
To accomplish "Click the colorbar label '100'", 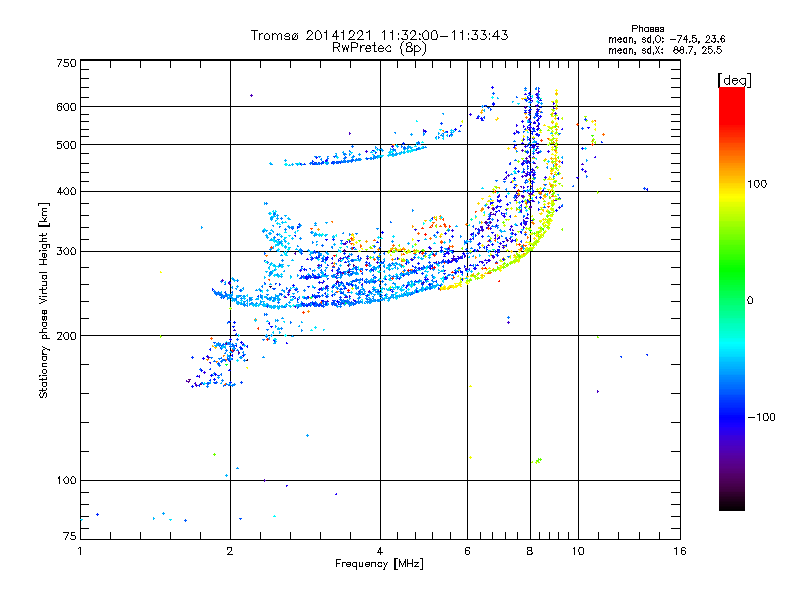I will tap(757, 184).
